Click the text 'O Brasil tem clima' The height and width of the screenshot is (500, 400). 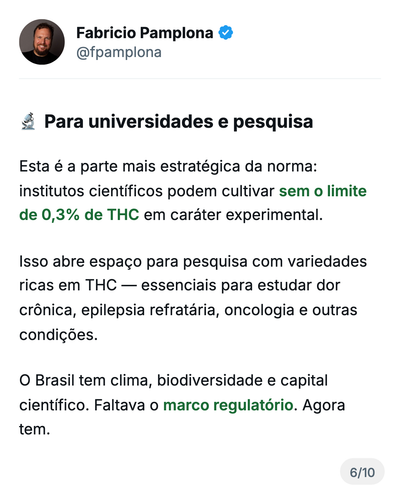click(x=86, y=380)
